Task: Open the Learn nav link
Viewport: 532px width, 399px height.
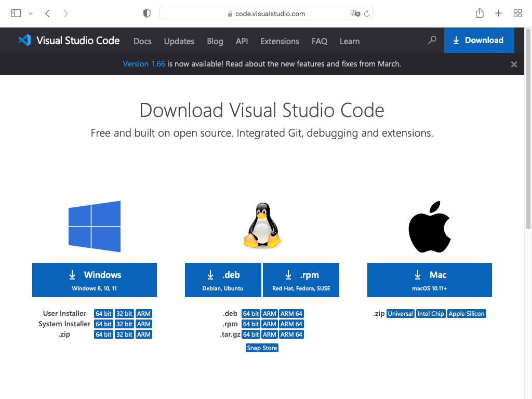Action: click(x=350, y=42)
